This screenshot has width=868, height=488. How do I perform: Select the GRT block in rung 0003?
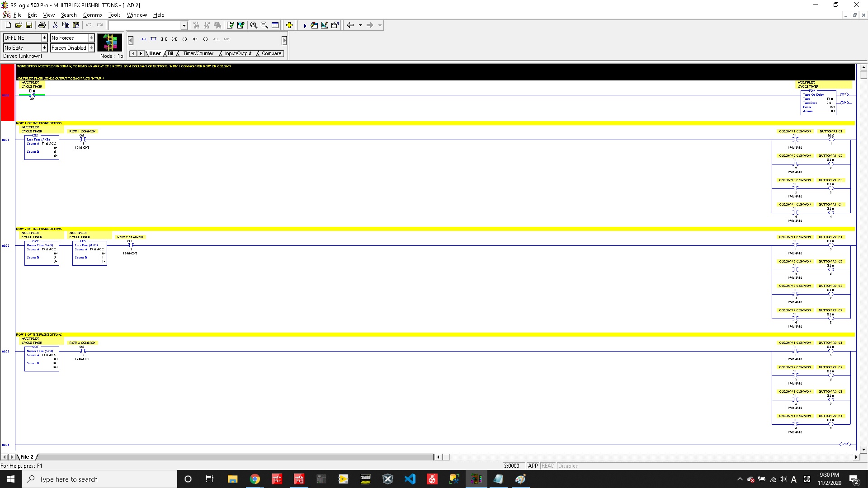[x=42, y=359]
